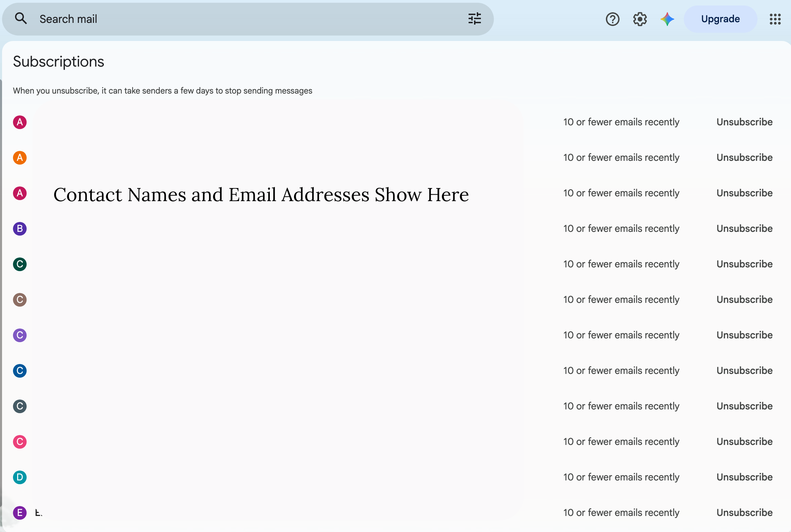Show search options filter icon
Screen dimensions: 791x532
(x=475, y=19)
